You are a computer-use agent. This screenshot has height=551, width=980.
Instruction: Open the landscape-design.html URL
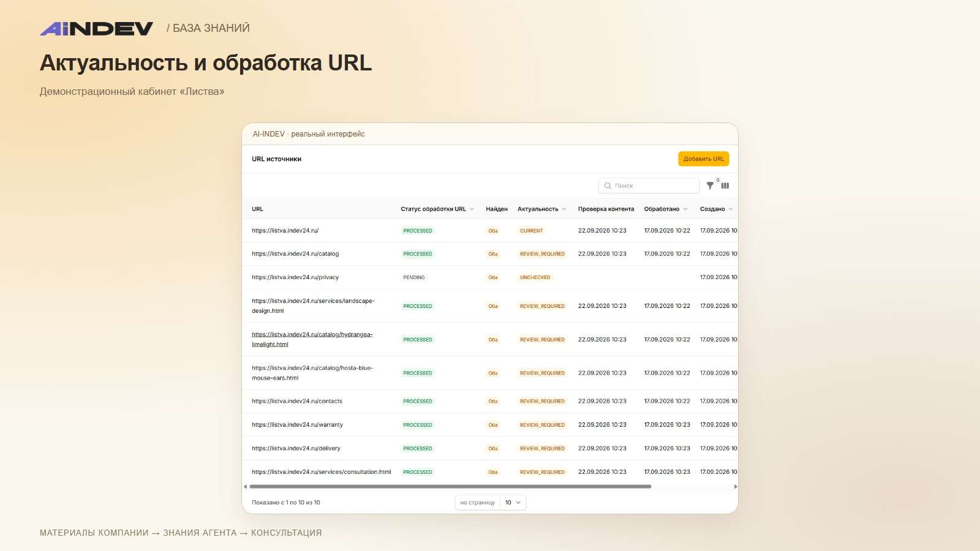click(x=313, y=305)
